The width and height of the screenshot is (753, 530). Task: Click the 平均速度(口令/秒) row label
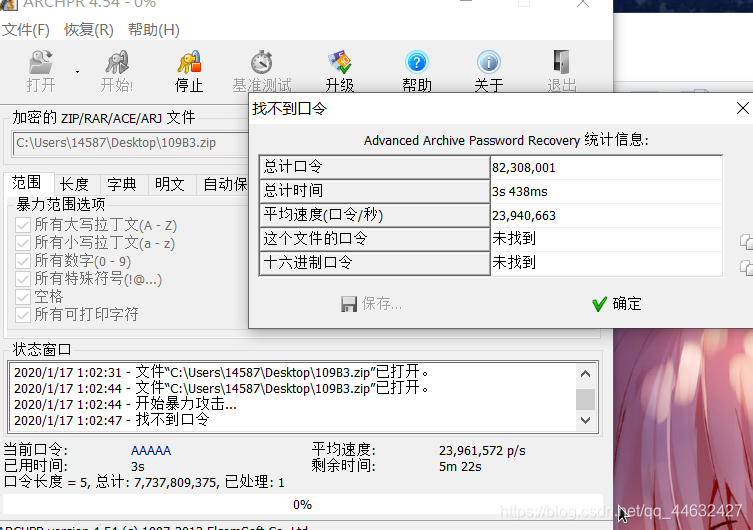(374, 215)
